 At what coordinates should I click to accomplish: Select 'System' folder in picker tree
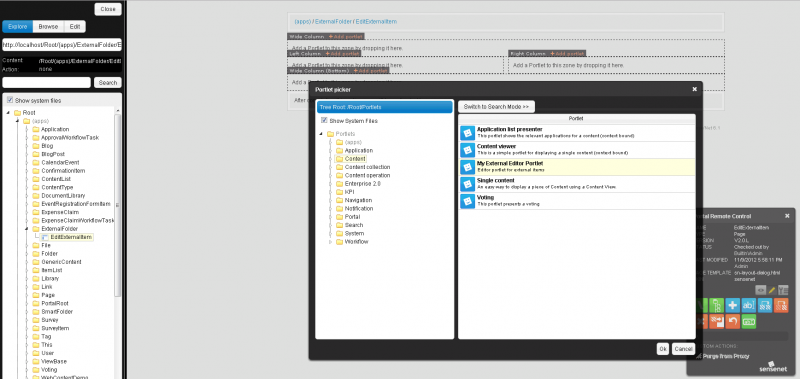355,234
